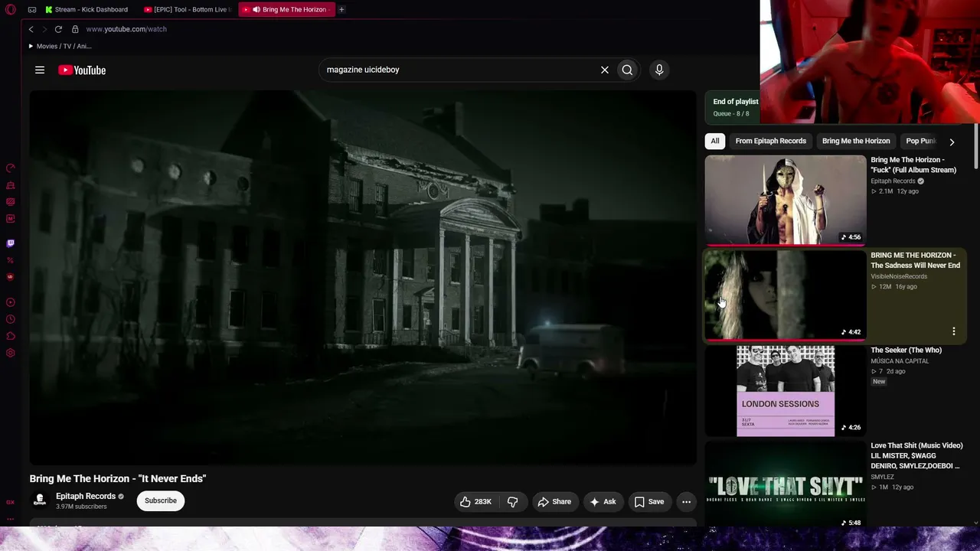Click the main video player
This screenshot has height=551, width=980.
(363, 277)
